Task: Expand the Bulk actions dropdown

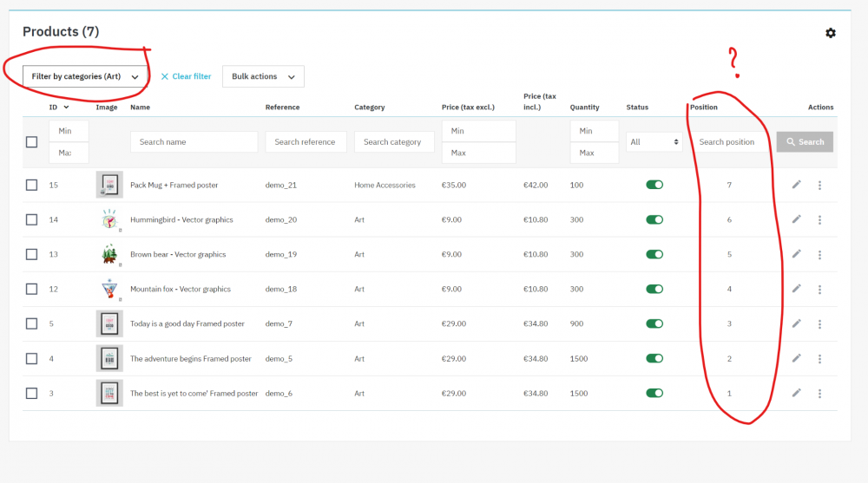Action: coord(263,76)
